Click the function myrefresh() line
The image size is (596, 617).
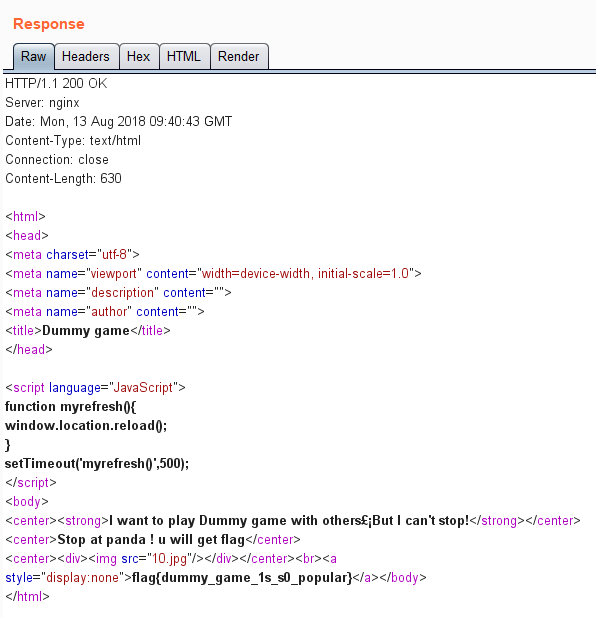tap(70, 406)
